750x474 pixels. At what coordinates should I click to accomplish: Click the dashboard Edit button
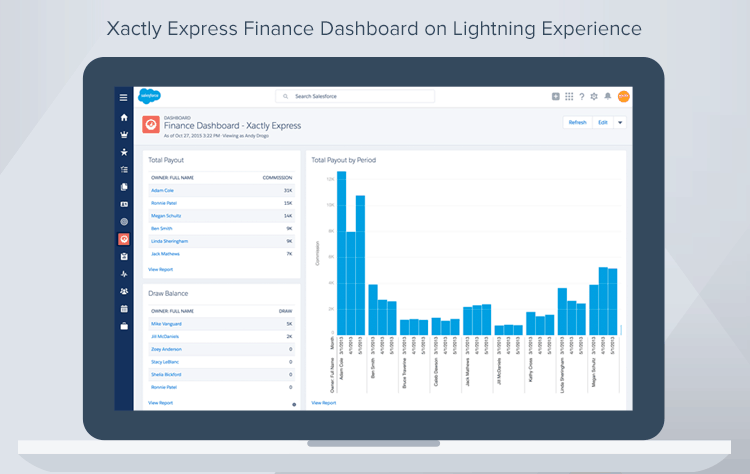tap(602, 122)
